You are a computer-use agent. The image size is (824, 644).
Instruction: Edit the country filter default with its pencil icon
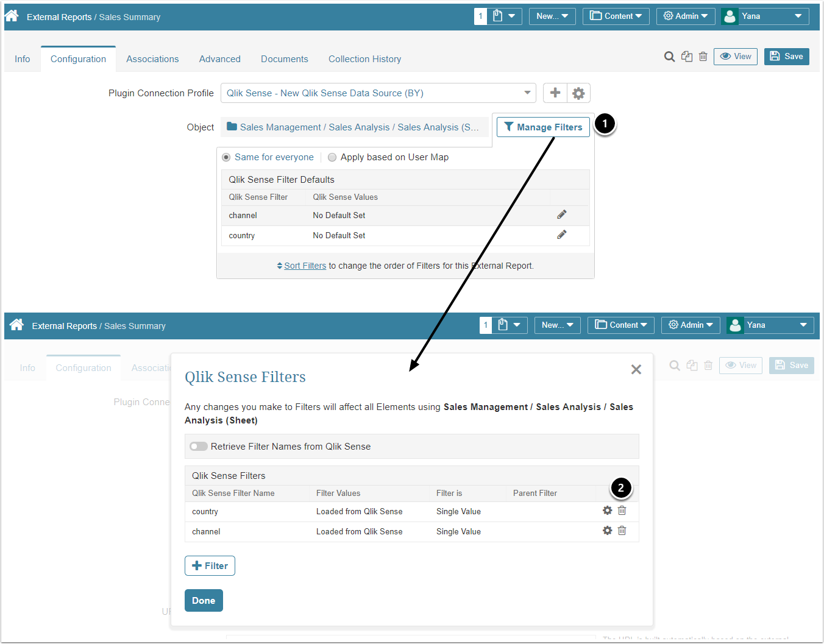tap(562, 235)
